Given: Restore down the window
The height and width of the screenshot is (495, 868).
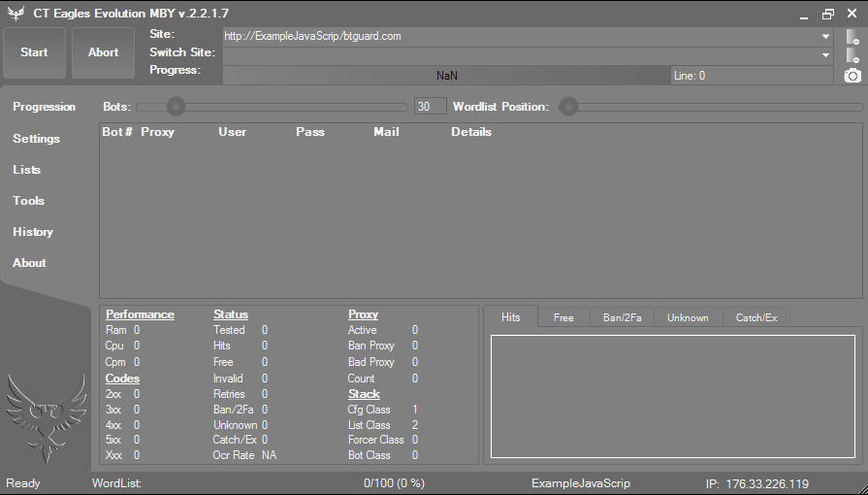Looking at the screenshot, I should pos(828,14).
